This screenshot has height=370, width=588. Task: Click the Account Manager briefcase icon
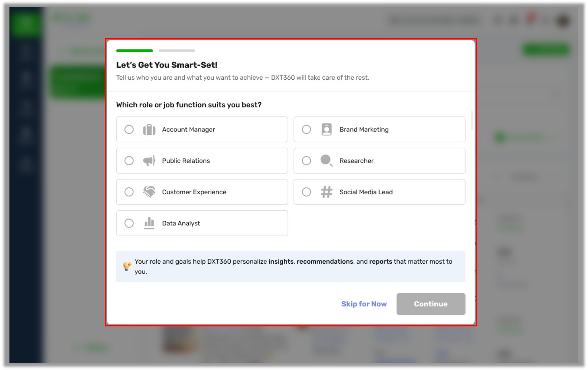point(149,129)
